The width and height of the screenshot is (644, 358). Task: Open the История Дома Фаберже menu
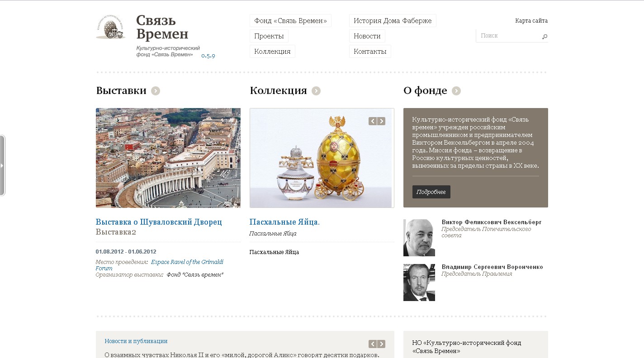[x=393, y=21]
